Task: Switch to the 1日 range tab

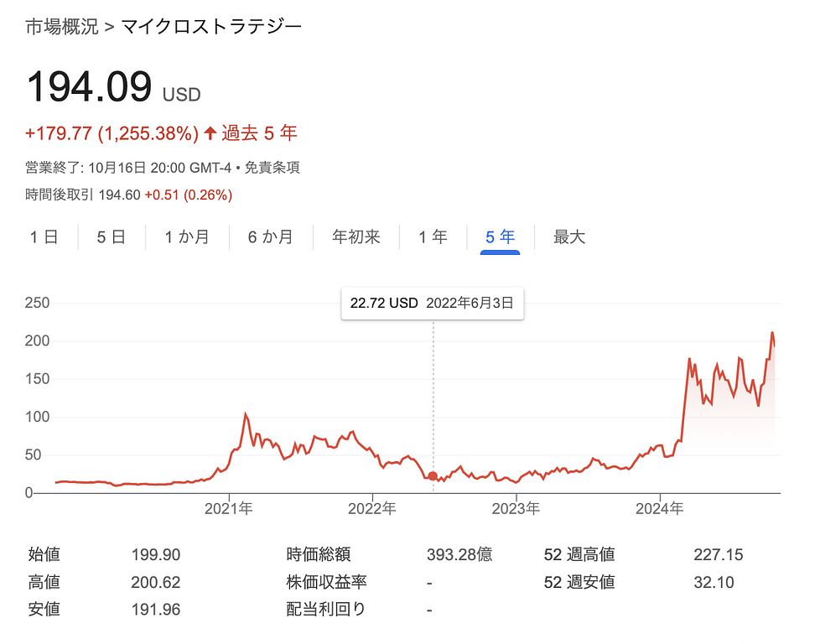Action: click(x=44, y=237)
